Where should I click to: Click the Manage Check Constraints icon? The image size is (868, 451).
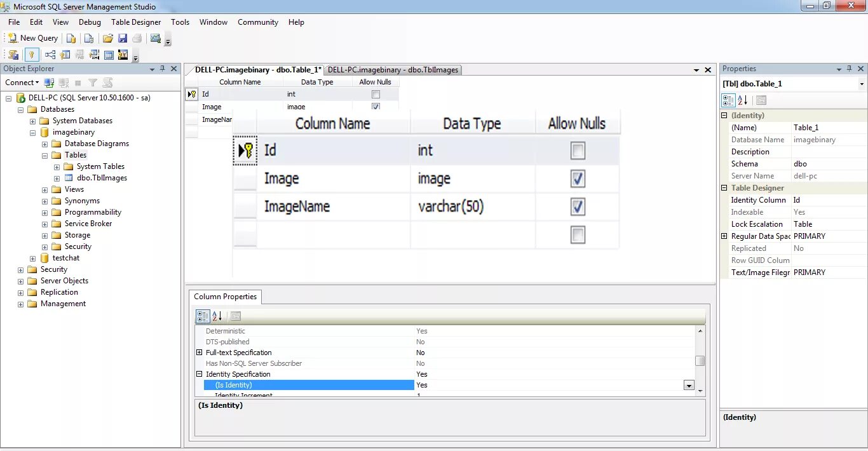pyautogui.click(x=109, y=55)
